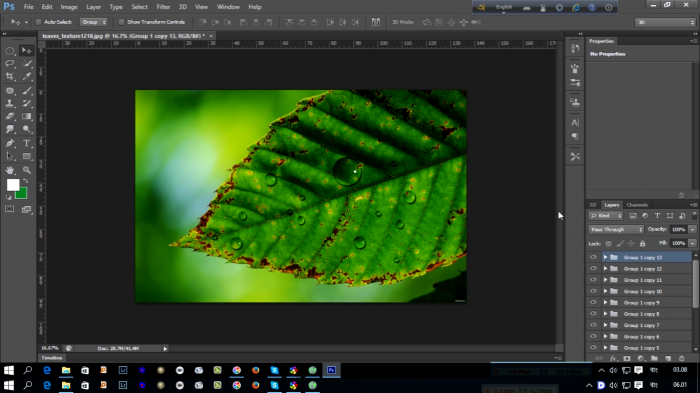700x393 pixels.
Task: Hide Group 1 copy 10 layer
Action: click(x=593, y=291)
